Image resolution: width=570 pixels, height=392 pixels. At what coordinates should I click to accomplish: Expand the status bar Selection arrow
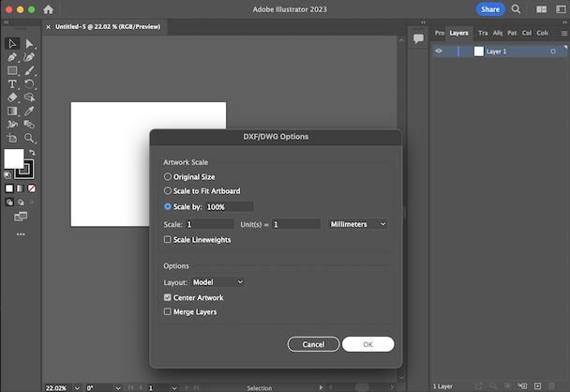pyautogui.click(x=321, y=387)
